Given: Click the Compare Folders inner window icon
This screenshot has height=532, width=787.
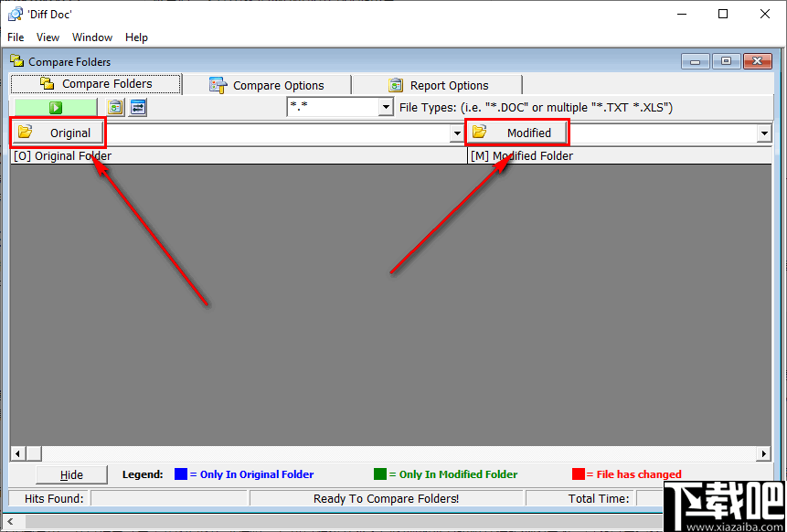Looking at the screenshot, I should (x=17, y=61).
